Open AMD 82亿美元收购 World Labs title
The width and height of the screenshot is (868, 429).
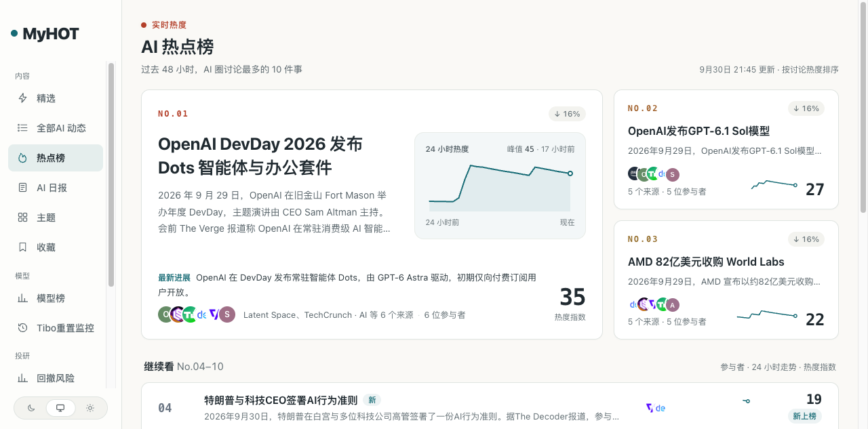coord(706,262)
